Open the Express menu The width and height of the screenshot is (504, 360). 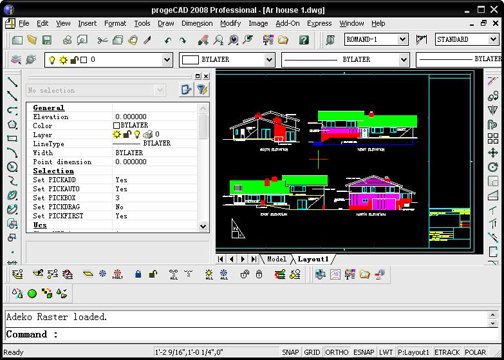(319, 23)
